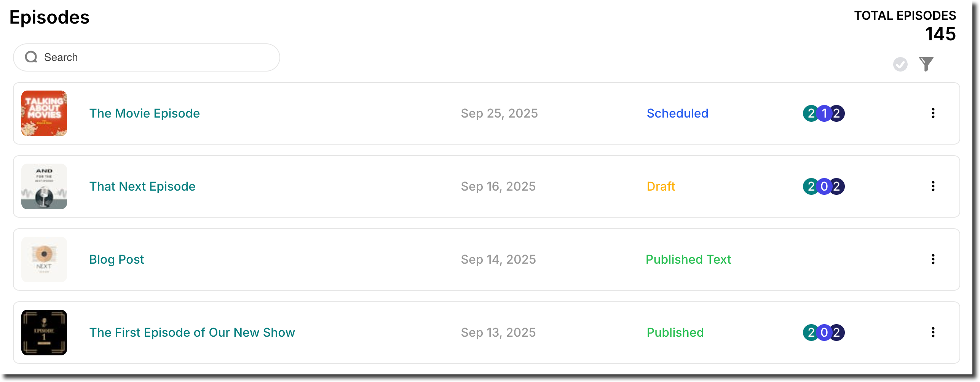
Task: Click the Talking About Movies cover thumbnail
Action: click(44, 113)
